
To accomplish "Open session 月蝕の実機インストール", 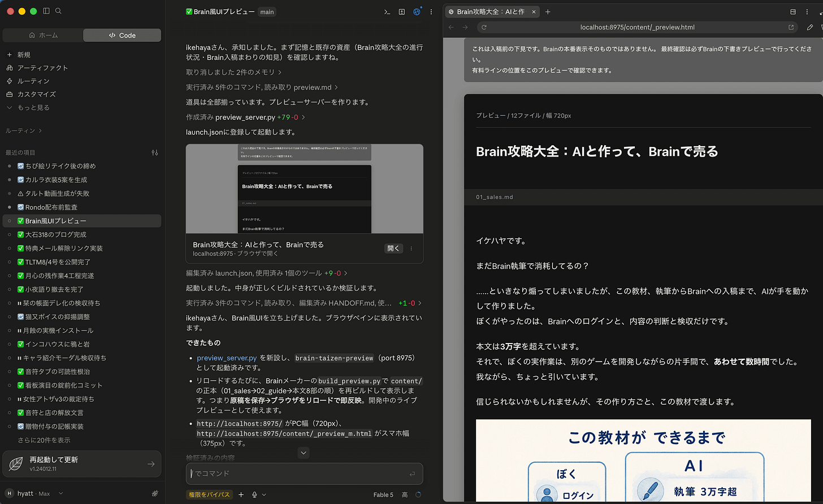I will pos(83,331).
